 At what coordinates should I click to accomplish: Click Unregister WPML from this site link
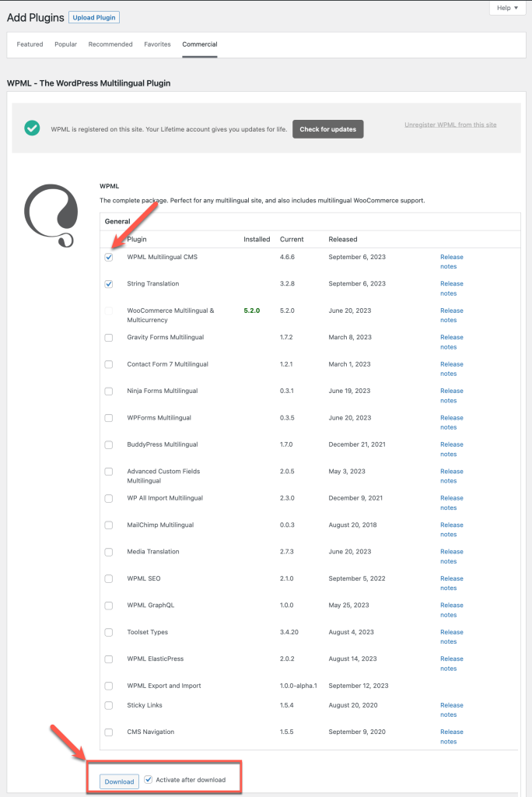tap(450, 125)
